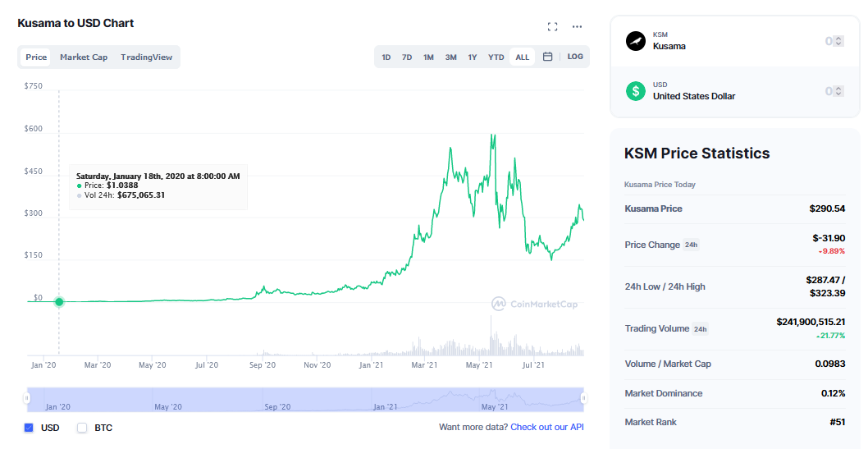Open the Check out our API link
Screen dimensions: 868x449
point(546,427)
